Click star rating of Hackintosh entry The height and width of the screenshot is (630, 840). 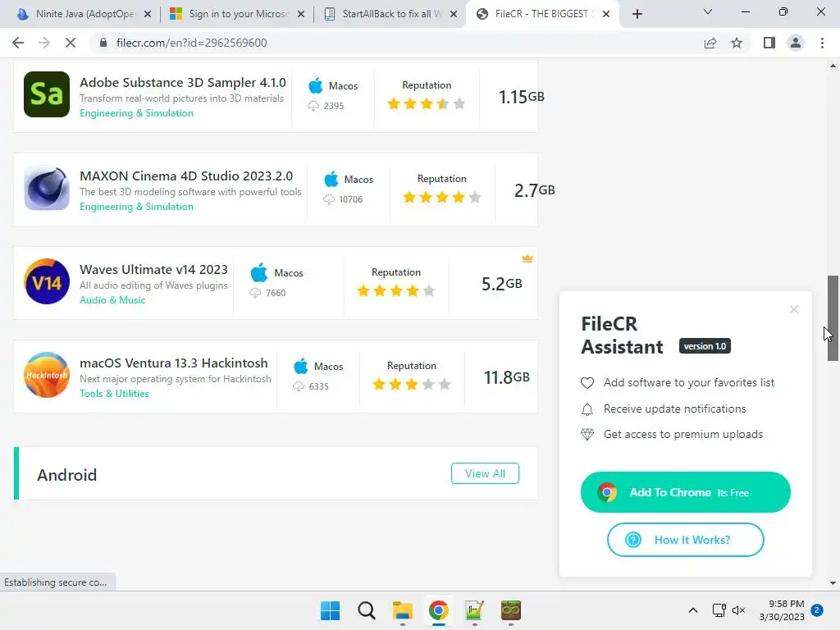pos(412,385)
